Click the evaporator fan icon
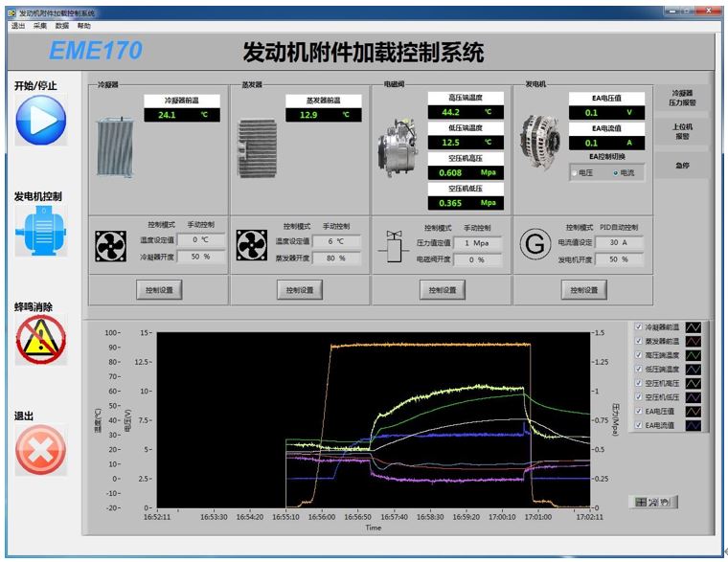 tap(251, 246)
